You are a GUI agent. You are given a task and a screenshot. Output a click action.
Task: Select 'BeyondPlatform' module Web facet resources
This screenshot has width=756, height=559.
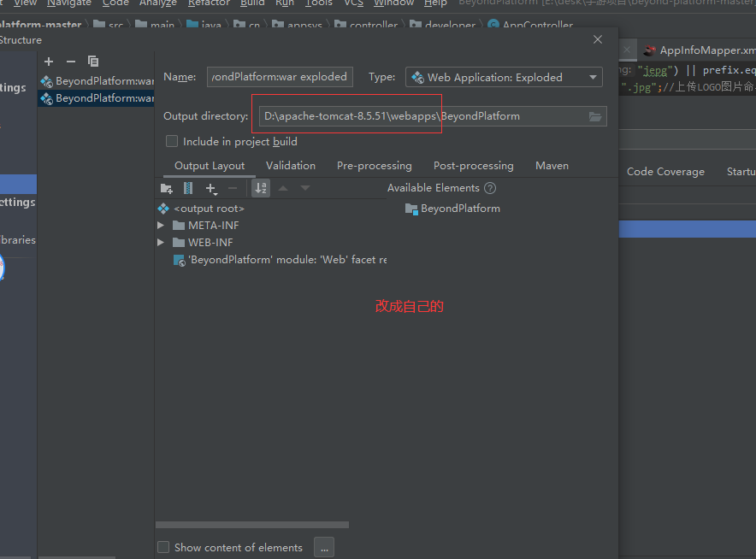tap(280, 260)
